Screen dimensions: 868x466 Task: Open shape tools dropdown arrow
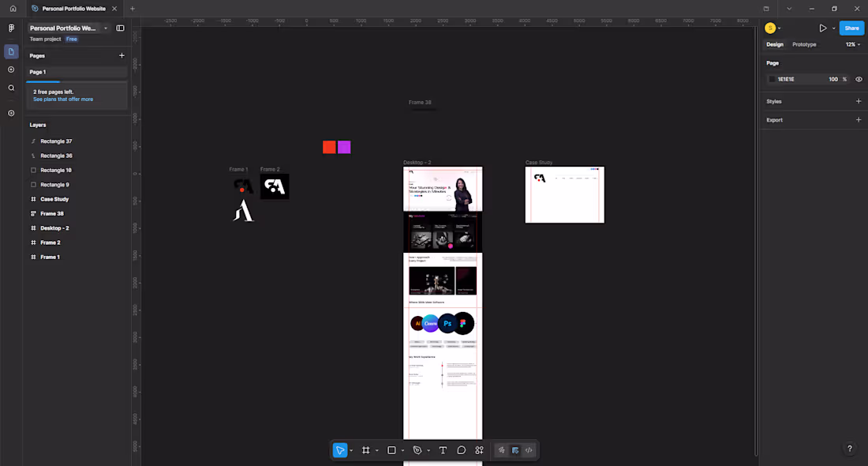pos(402,450)
